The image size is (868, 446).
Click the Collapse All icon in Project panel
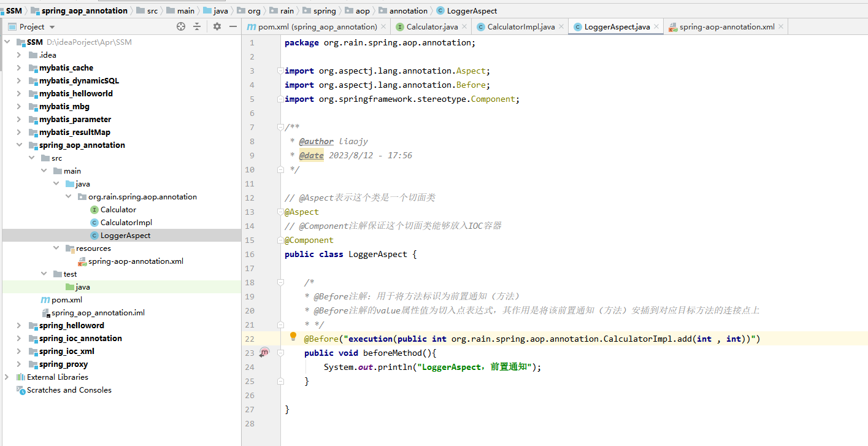coord(197,26)
